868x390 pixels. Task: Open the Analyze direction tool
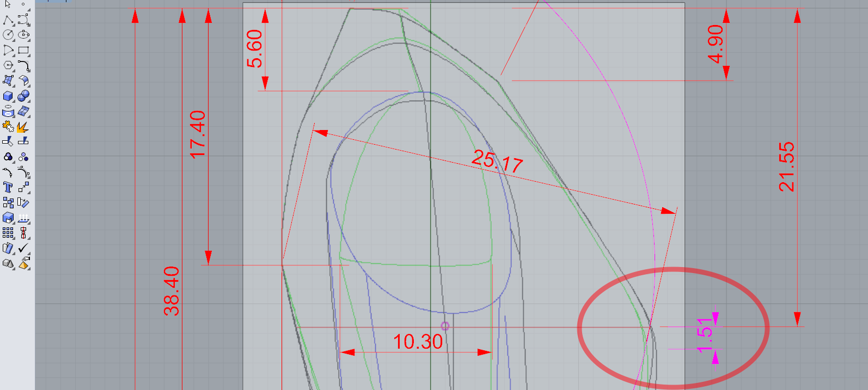[x=8, y=249]
